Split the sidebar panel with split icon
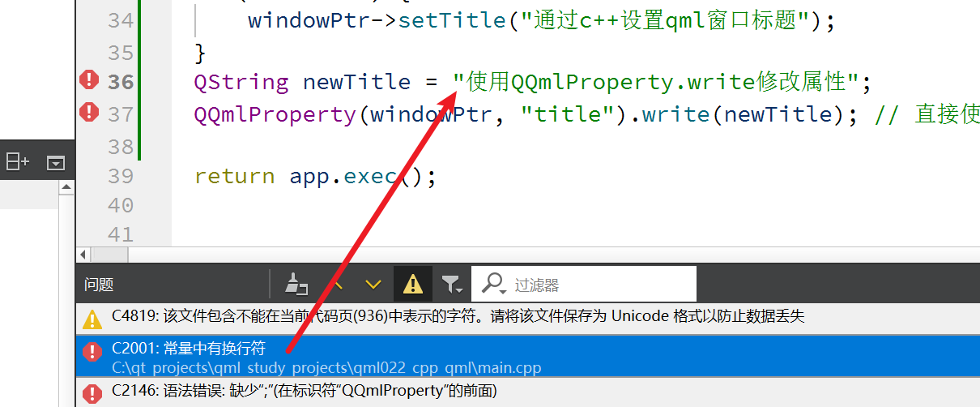This screenshot has height=407, width=980. [17, 162]
